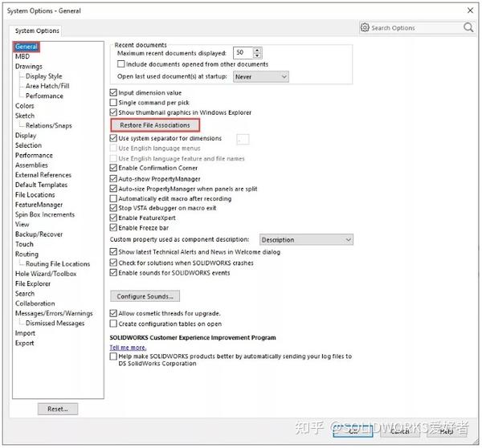This screenshot has width=482, height=448.
Task: Select Colors in the options list
Action: tap(25, 106)
